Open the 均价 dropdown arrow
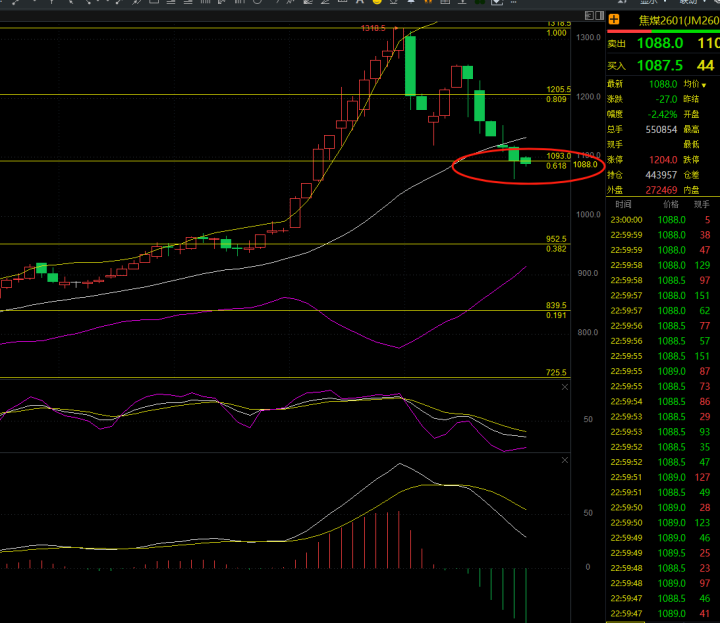The width and height of the screenshot is (720, 623). pyautogui.click(x=703, y=85)
